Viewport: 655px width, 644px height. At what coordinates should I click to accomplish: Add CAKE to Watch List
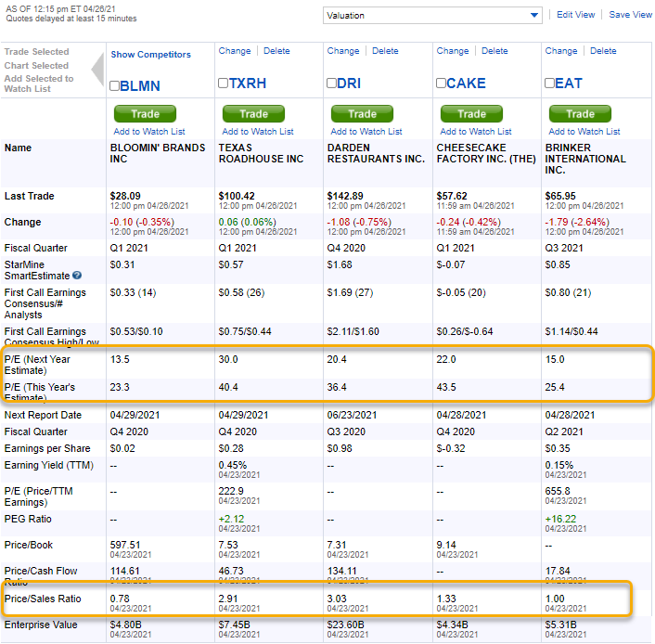[x=476, y=131]
